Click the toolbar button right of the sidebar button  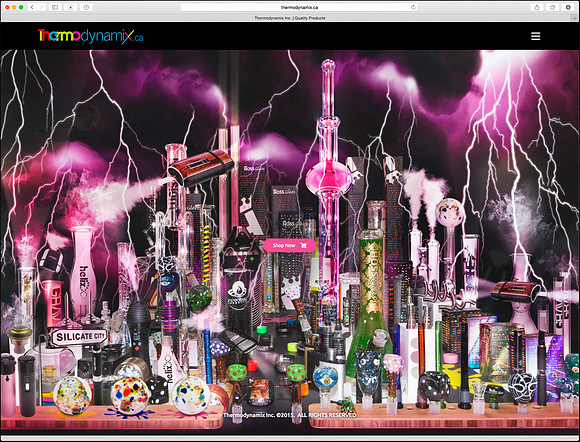(70, 7)
